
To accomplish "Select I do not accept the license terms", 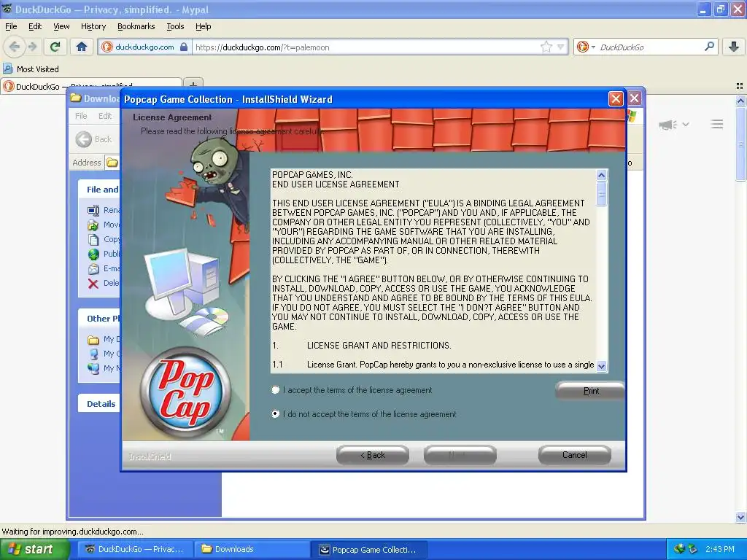I will click(275, 414).
